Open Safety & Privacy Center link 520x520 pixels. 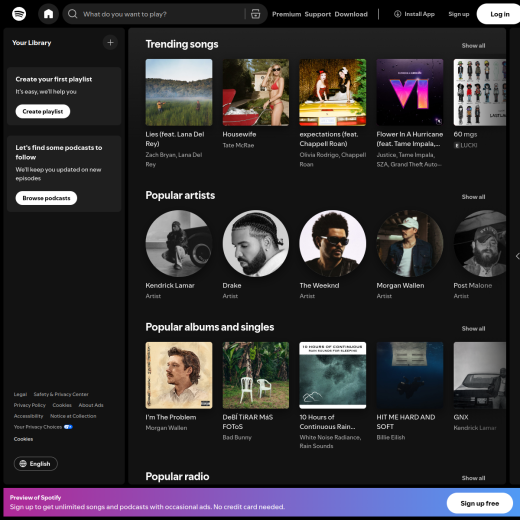(x=61, y=394)
